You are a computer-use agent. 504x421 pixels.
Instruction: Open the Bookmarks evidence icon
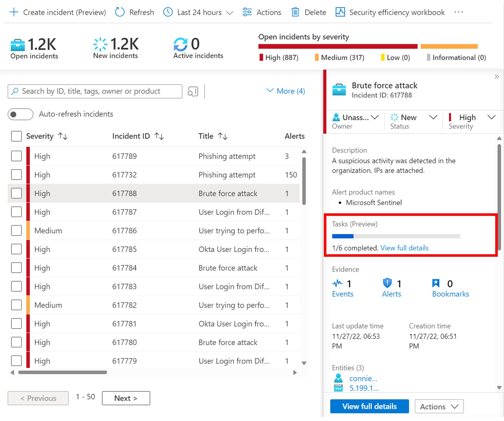436,283
